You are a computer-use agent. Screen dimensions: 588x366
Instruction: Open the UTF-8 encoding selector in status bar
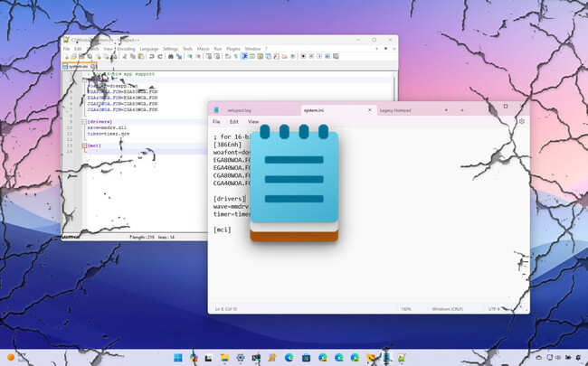[x=494, y=308]
